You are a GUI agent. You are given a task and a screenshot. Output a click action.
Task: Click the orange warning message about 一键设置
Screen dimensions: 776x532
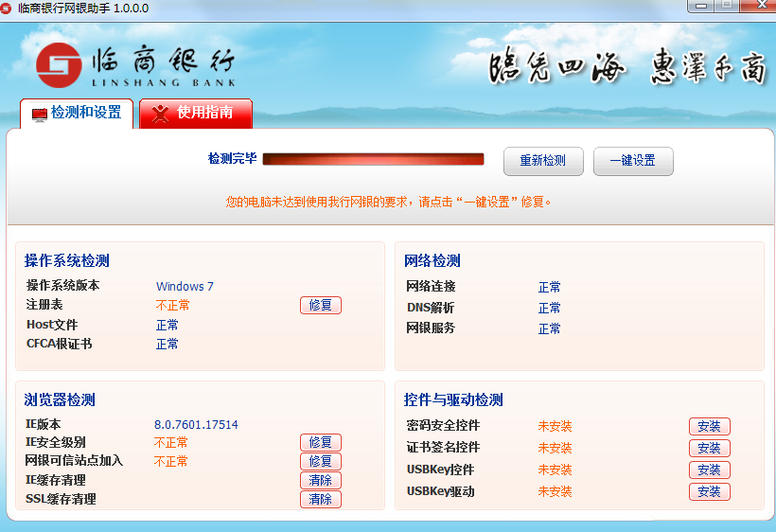(389, 202)
